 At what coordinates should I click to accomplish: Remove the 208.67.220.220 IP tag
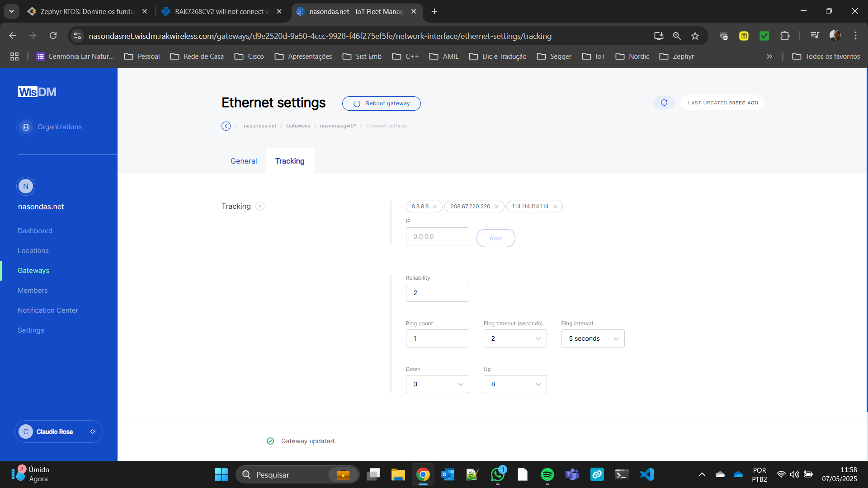pyautogui.click(x=497, y=206)
